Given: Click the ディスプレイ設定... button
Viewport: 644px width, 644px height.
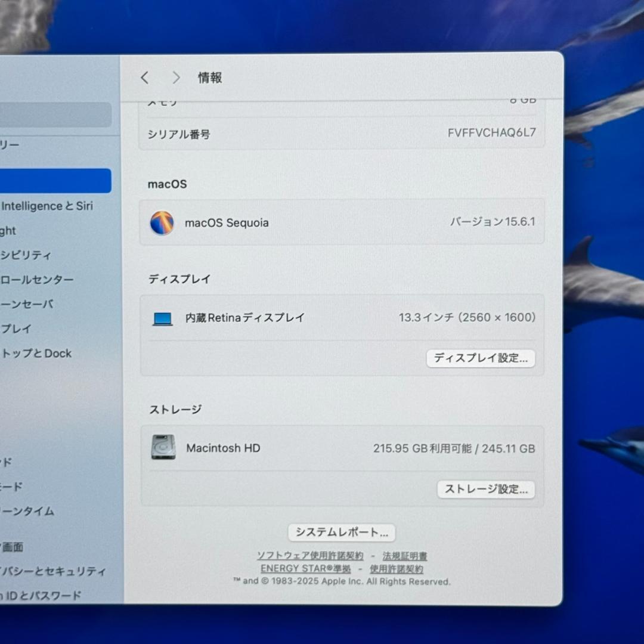Looking at the screenshot, I should click(481, 358).
